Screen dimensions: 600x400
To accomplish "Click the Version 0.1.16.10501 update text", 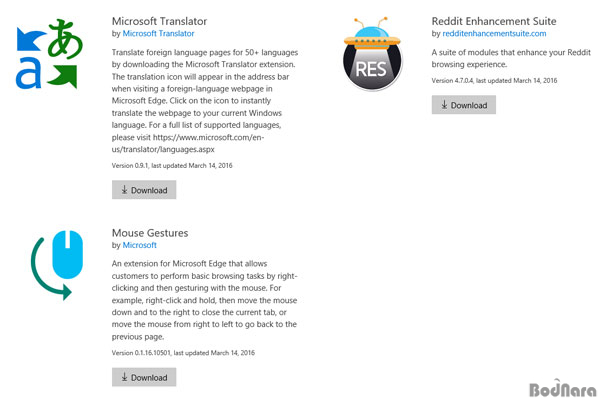I will coord(183,353).
